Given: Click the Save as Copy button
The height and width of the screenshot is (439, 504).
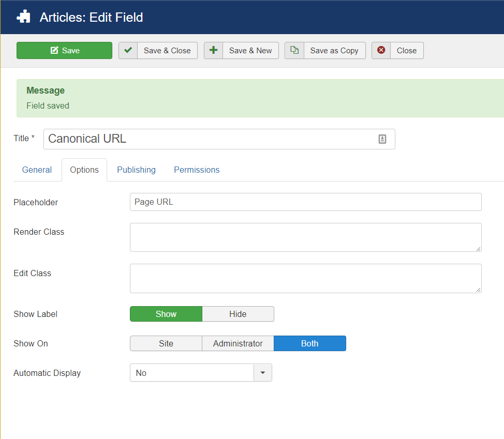Looking at the screenshot, I should [x=334, y=50].
